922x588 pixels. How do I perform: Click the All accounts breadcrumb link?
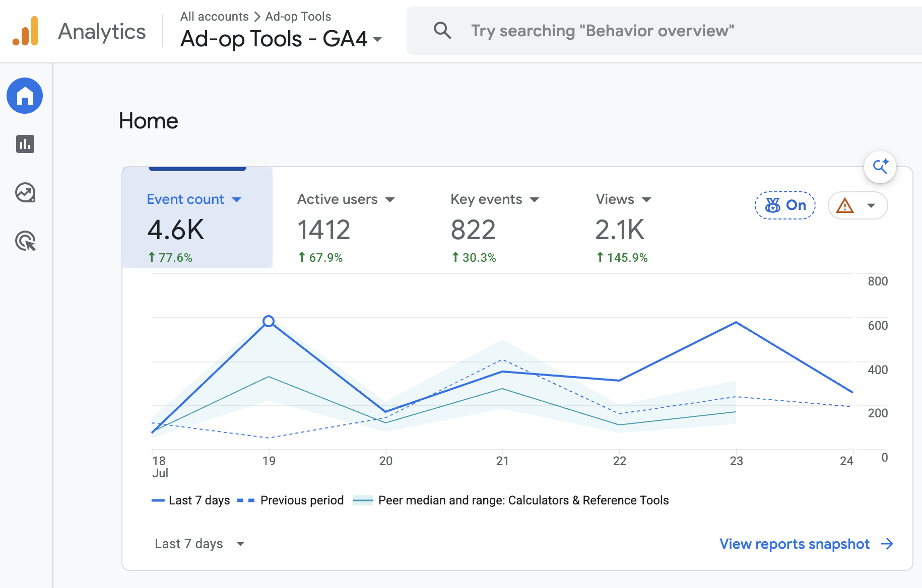click(x=215, y=17)
